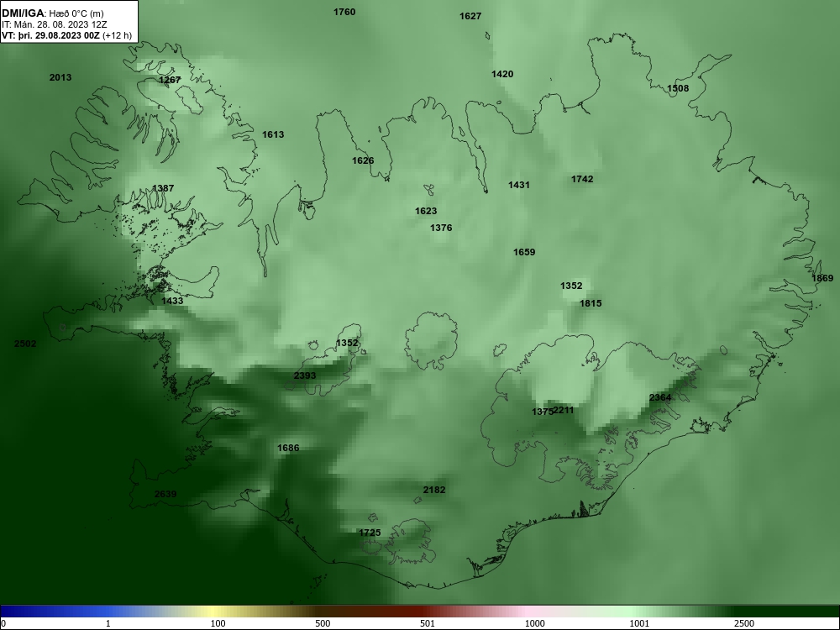Pick the 1742 height value
The width and height of the screenshot is (840, 630).
click(582, 179)
